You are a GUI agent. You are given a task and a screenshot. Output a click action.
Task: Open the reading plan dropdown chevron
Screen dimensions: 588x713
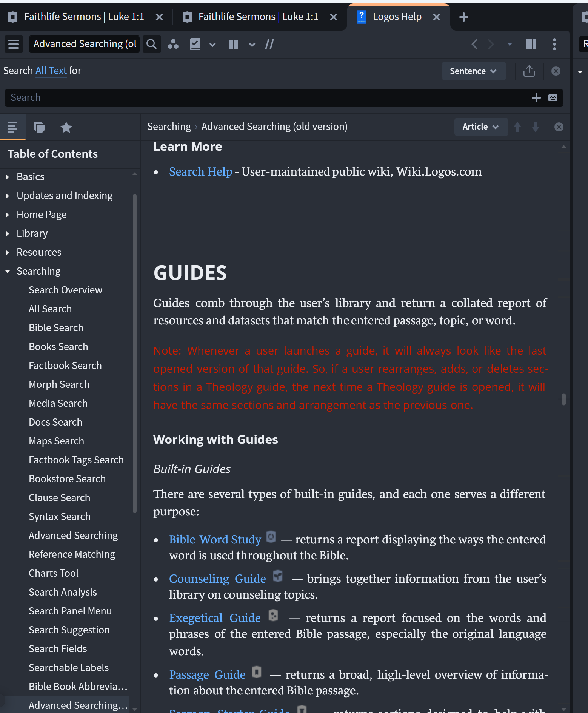tap(212, 45)
